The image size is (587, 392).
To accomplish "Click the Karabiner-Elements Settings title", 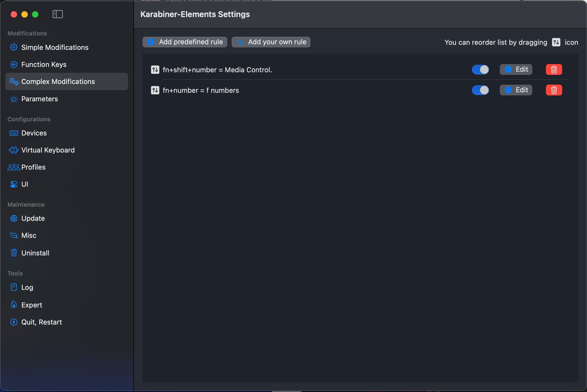I will click(x=195, y=14).
